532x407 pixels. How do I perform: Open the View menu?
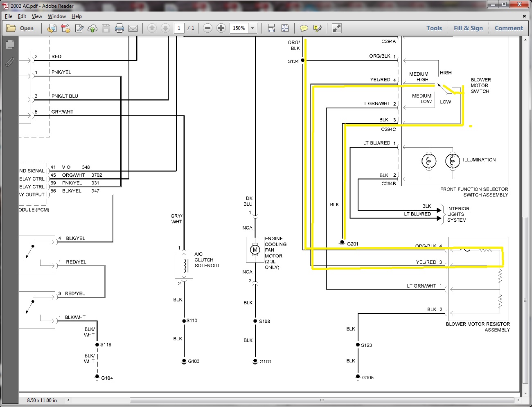(x=37, y=16)
